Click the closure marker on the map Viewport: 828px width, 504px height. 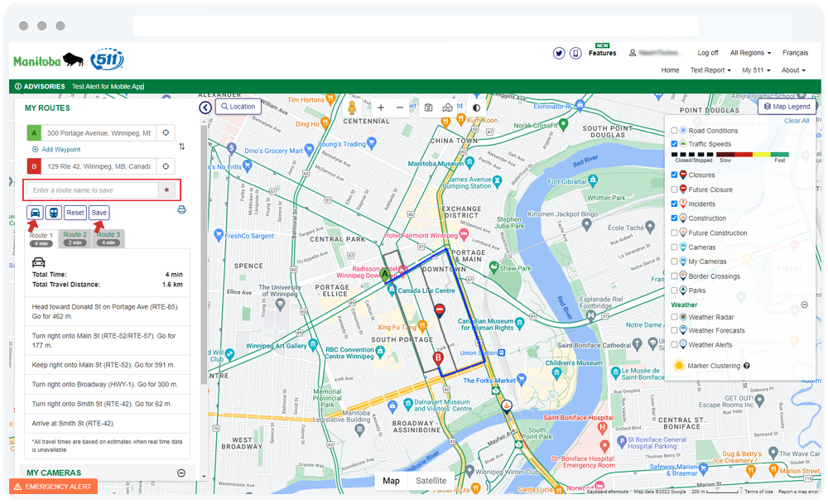(x=440, y=310)
